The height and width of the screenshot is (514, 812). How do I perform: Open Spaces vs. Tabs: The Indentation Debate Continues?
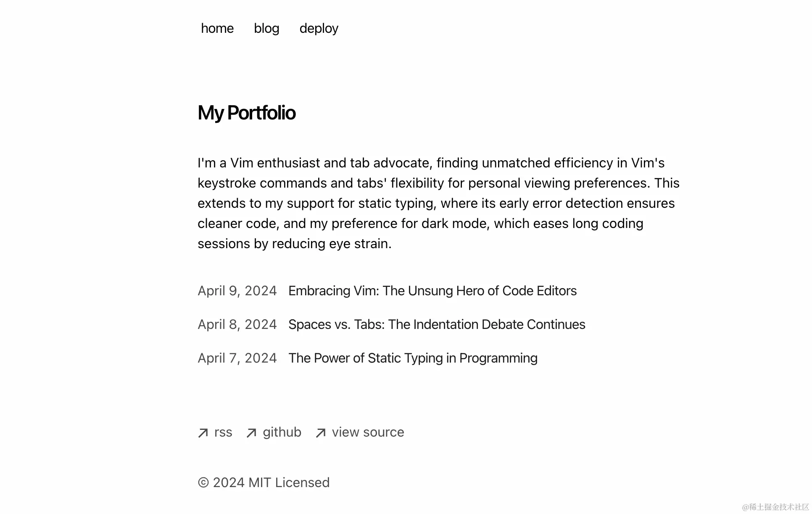(437, 324)
